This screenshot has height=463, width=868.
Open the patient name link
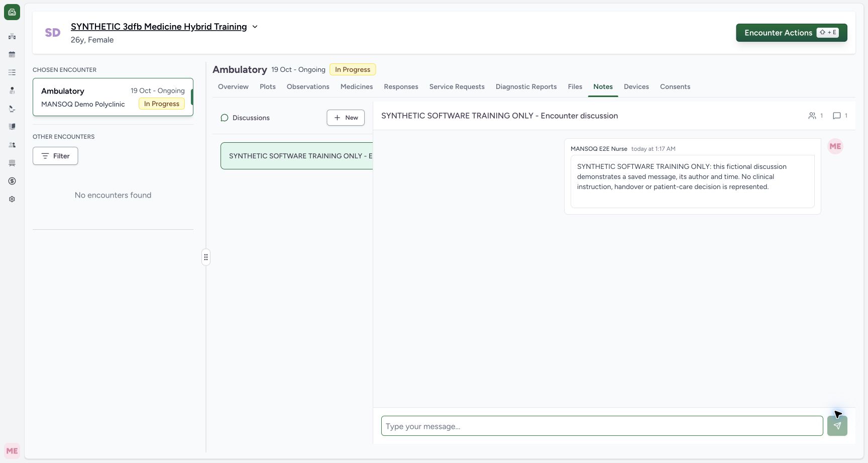coord(159,27)
